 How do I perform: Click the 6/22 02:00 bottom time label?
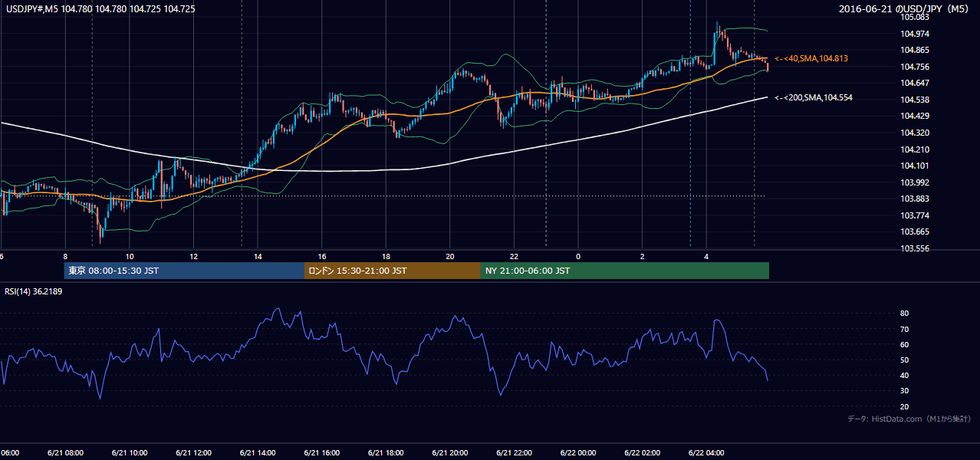pyautogui.click(x=641, y=452)
